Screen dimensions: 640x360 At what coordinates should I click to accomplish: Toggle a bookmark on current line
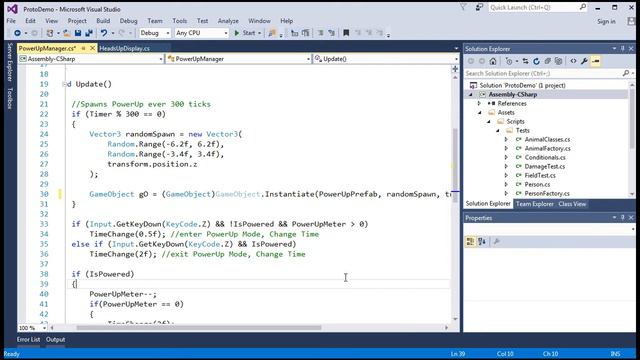click(346, 33)
